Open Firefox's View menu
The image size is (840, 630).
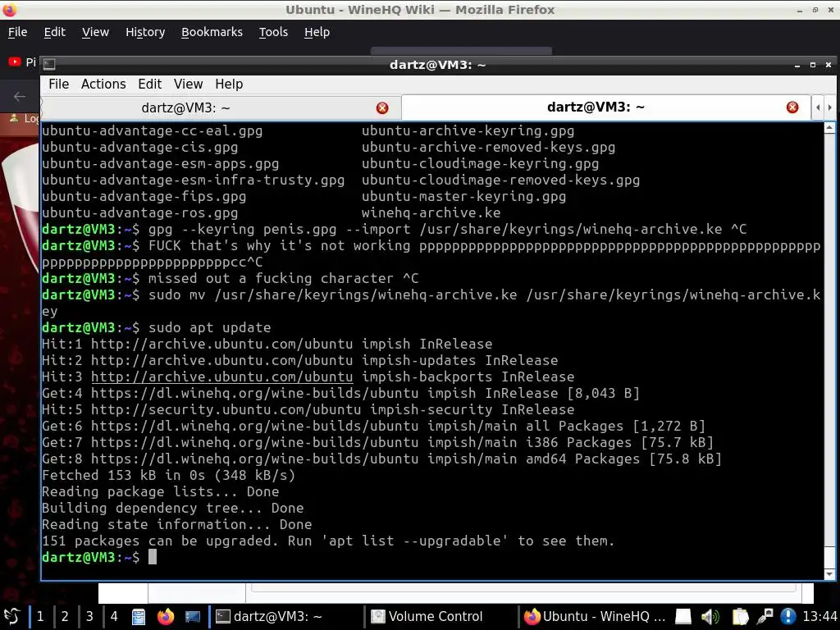95,32
